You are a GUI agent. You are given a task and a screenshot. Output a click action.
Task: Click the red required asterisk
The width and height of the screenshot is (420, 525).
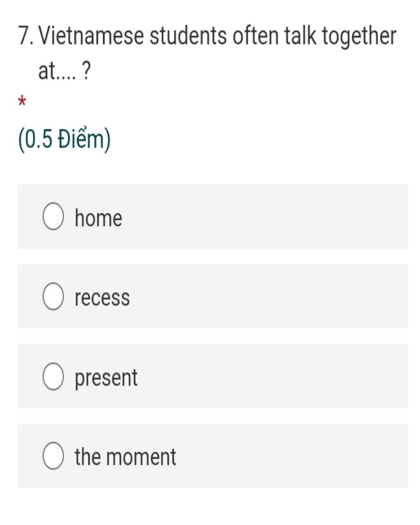pyautogui.click(x=22, y=101)
